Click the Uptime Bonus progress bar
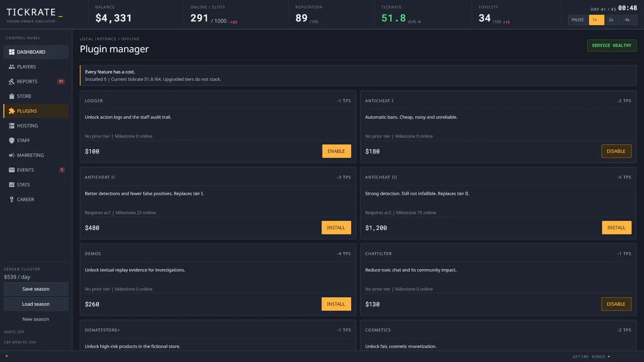This screenshot has height=362, width=644. (624, 357)
